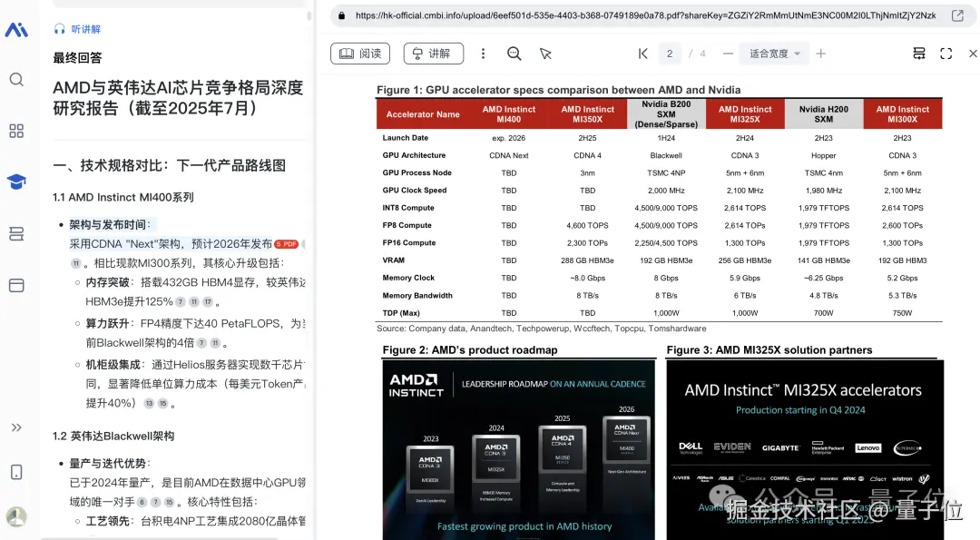The image size is (980, 540).
Task: Select the graduation cap learning icon
Action: click(x=16, y=182)
